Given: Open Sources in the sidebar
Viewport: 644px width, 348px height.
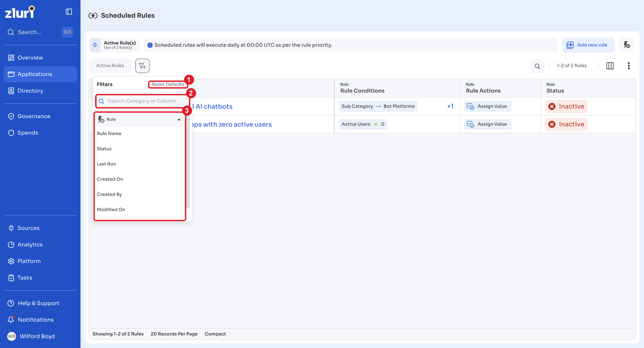Looking at the screenshot, I should click(40, 228).
